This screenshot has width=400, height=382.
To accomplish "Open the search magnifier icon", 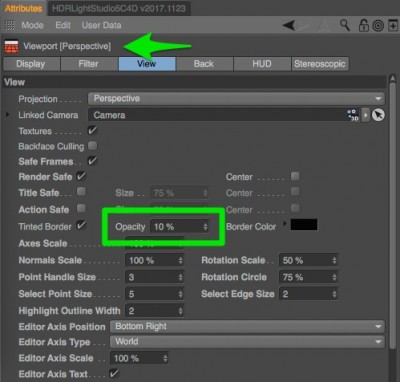I will 345,25.
